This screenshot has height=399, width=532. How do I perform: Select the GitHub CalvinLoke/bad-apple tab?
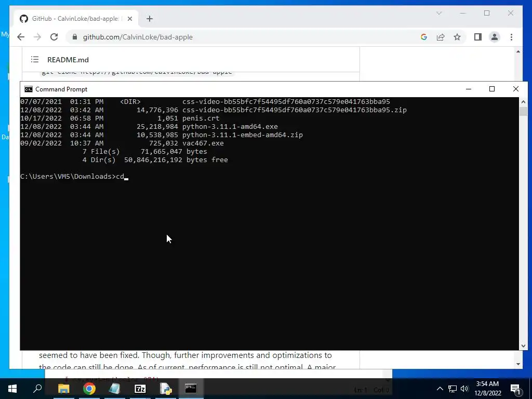[x=76, y=19]
